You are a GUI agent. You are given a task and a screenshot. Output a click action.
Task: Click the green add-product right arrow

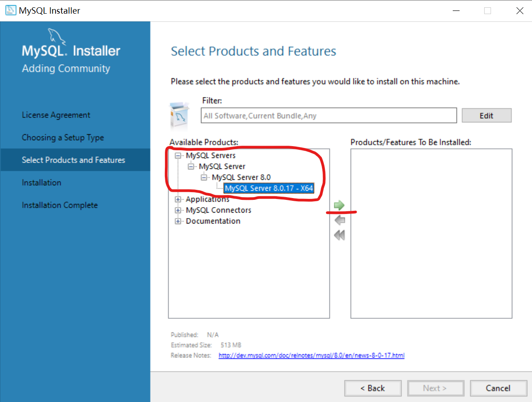339,205
